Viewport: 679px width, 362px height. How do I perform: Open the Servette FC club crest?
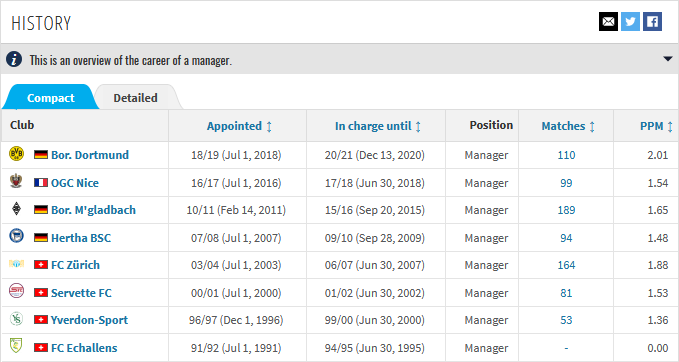coord(16,291)
